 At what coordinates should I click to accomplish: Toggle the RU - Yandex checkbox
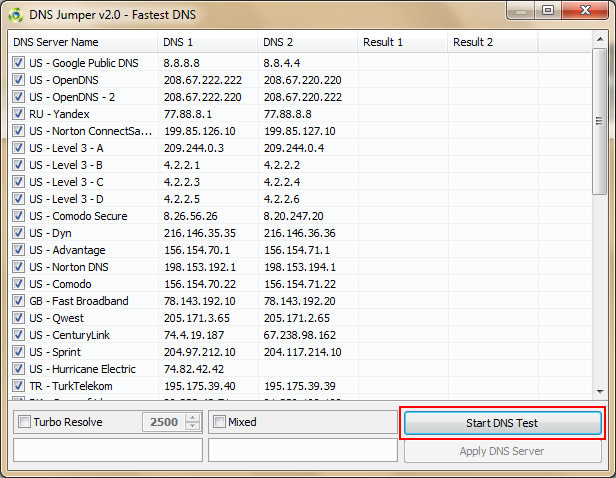(x=18, y=114)
